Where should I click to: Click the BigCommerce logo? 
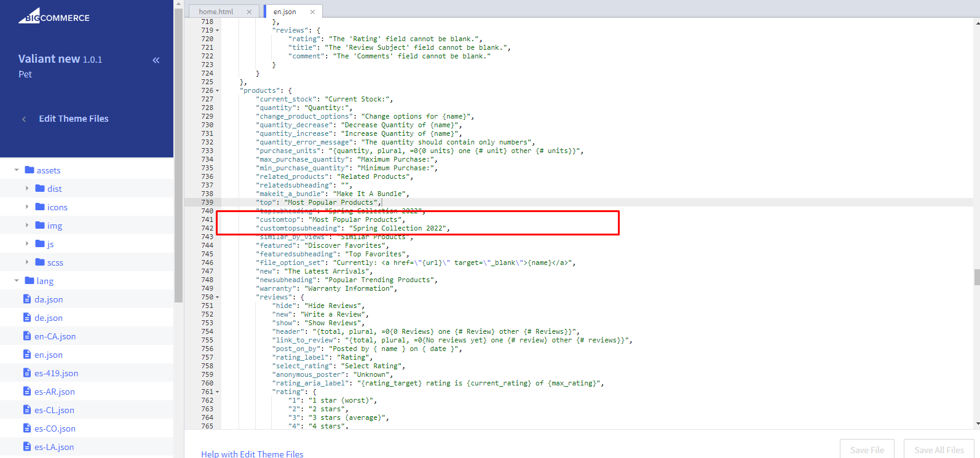pyautogui.click(x=54, y=16)
